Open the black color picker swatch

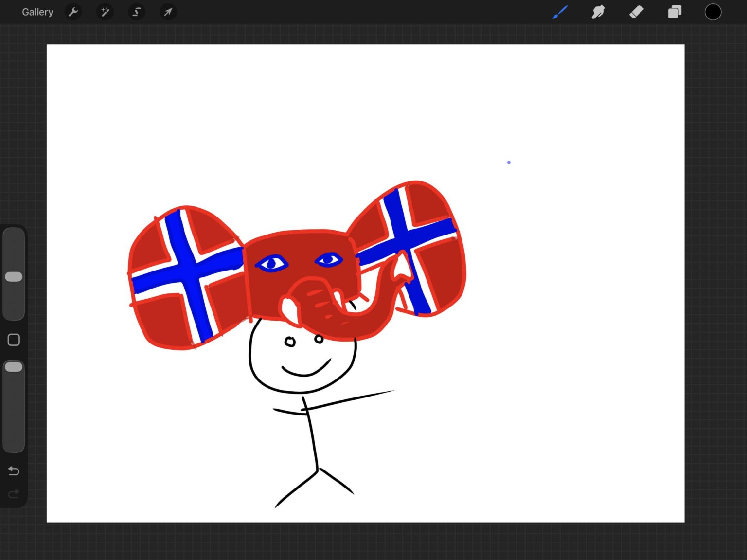coord(713,12)
